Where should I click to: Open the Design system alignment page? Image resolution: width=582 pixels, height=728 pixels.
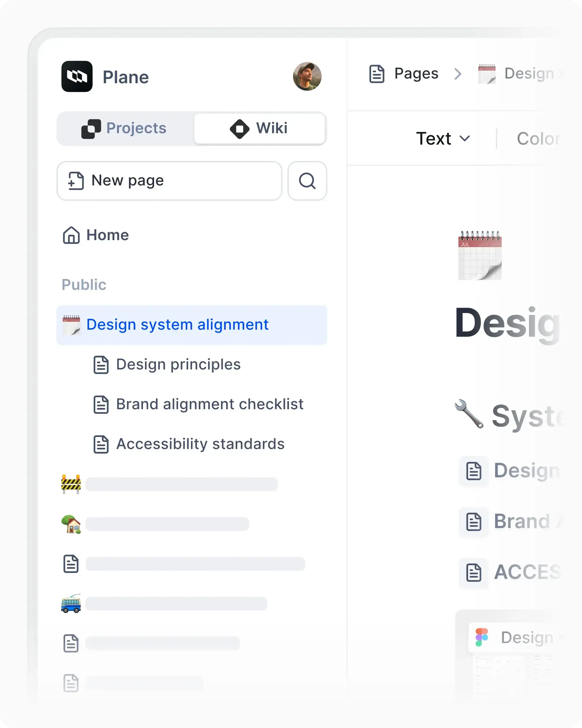point(177,325)
